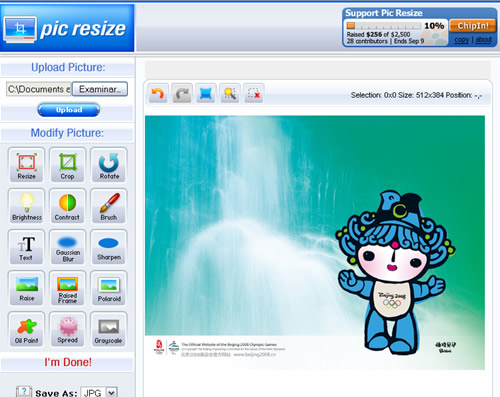Apply the Oil Paint effect
This screenshot has height=397, width=500.
pos(26,329)
